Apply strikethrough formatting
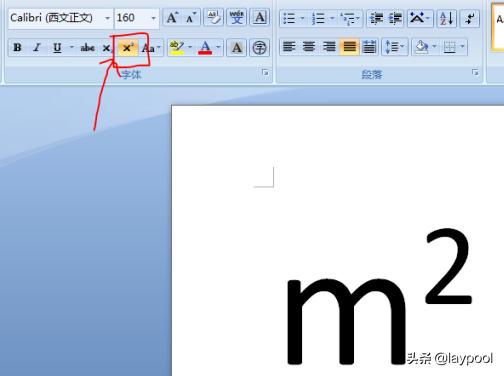 click(x=87, y=48)
